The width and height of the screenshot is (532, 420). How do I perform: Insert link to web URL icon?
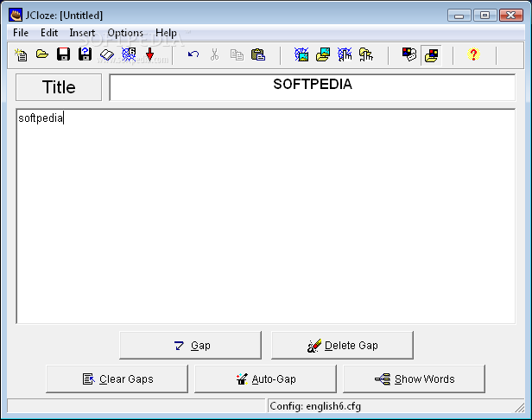click(345, 54)
